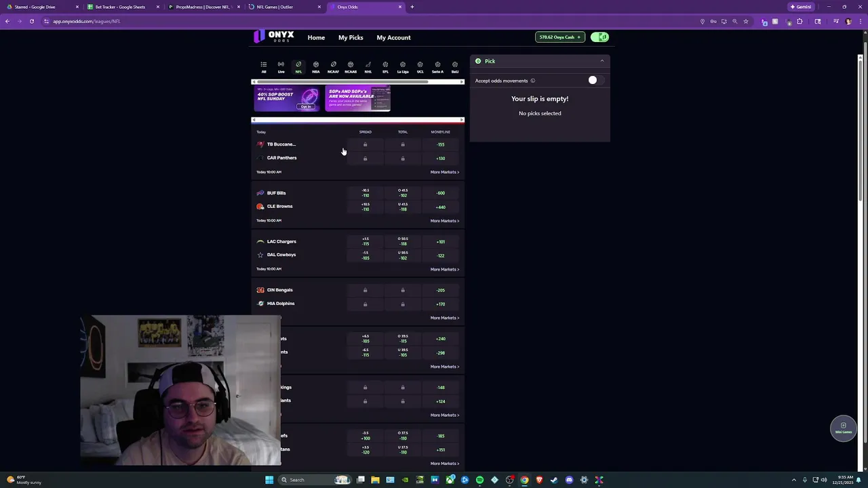
Task: Select the La Liga league icon
Action: pos(403,67)
